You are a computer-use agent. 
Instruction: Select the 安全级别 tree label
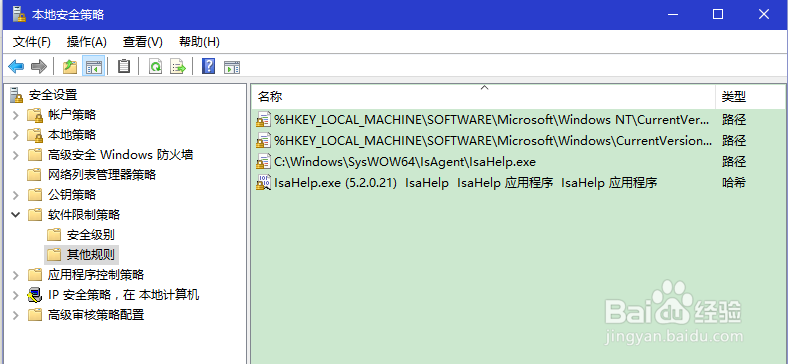91,235
